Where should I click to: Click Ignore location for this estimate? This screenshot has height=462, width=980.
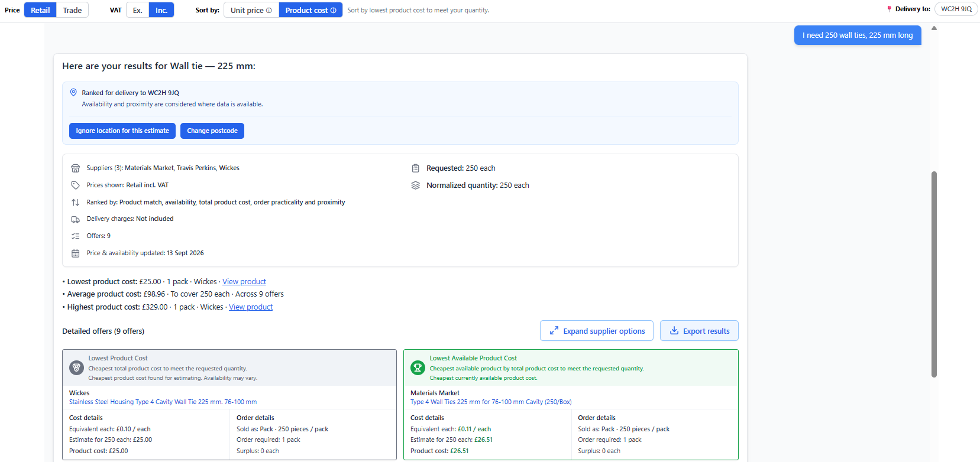(122, 131)
